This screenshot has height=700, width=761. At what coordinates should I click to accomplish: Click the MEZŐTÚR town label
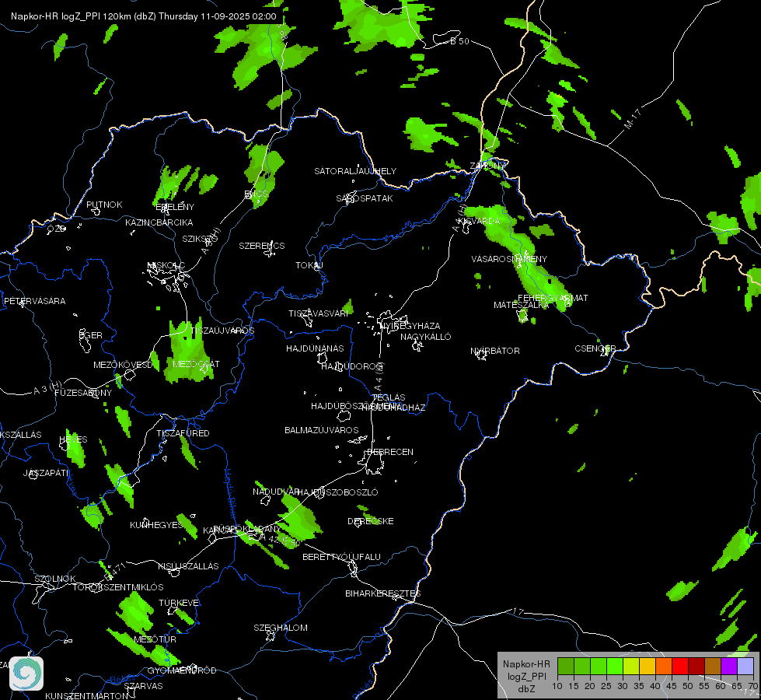pos(155,639)
